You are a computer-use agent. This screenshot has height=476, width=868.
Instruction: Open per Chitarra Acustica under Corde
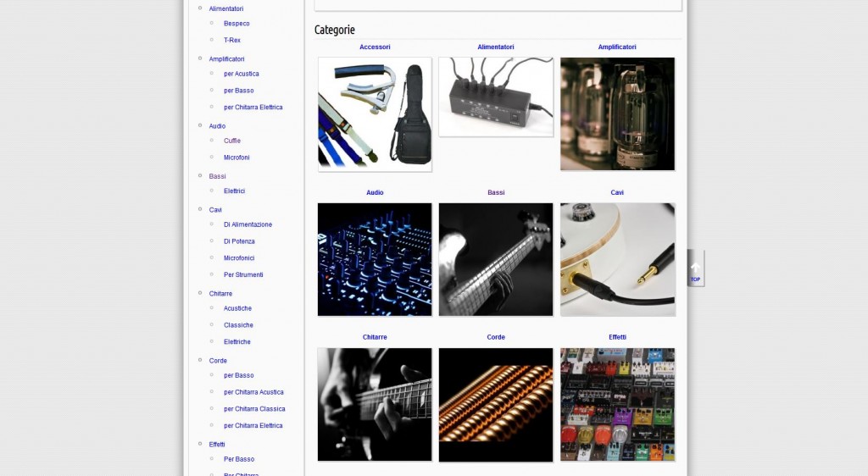click(x=253, y=392)
